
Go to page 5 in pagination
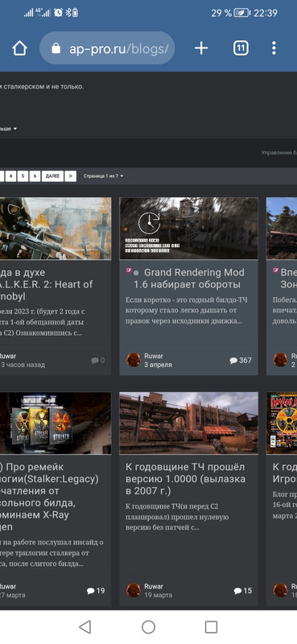click(23, 176)
